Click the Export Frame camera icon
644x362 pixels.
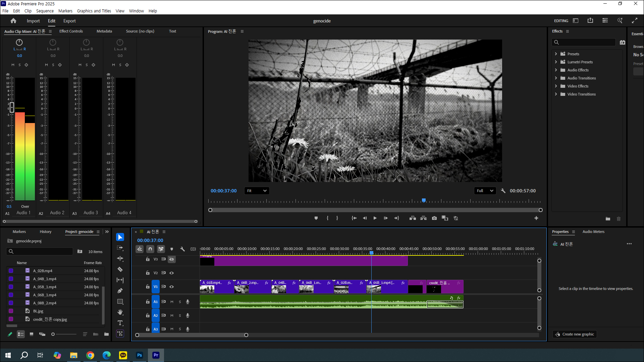[434, 218]
